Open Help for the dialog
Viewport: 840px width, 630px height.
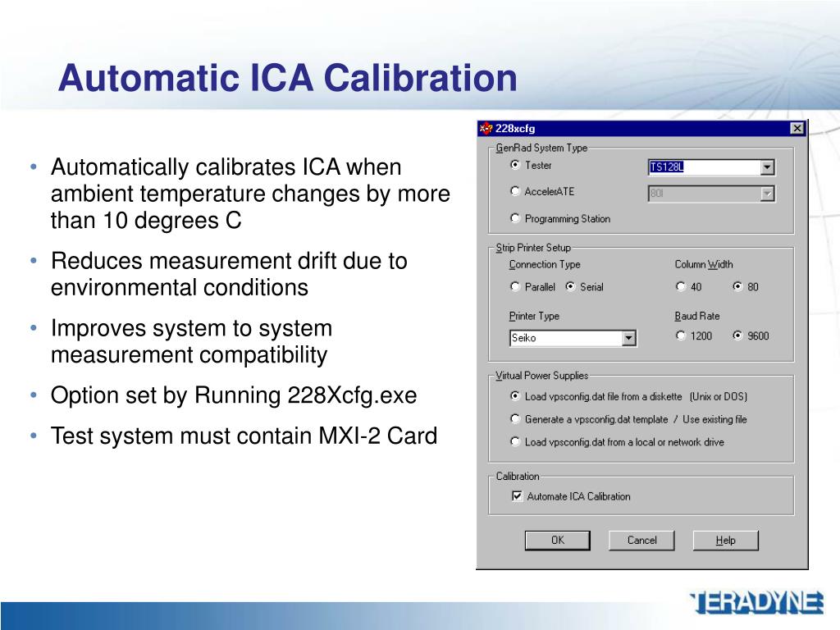(x=726, y=540)
